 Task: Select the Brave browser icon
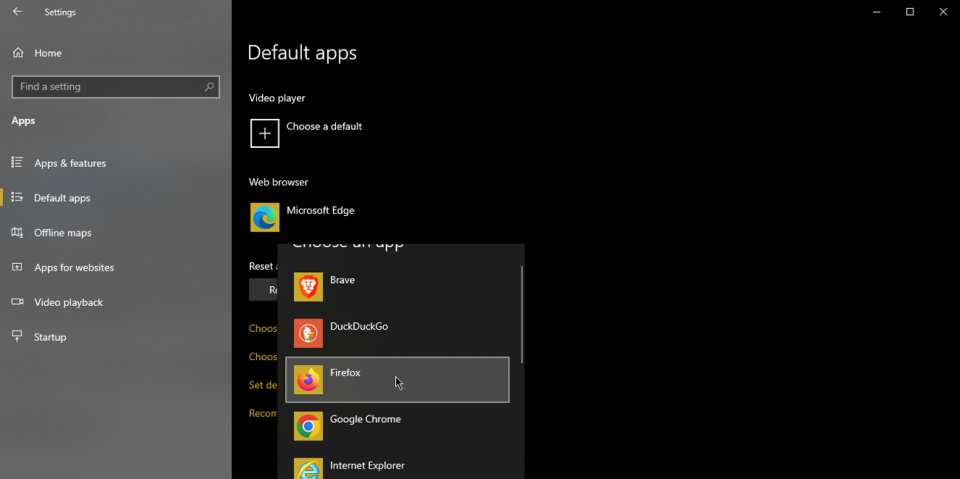coord(308,287)
